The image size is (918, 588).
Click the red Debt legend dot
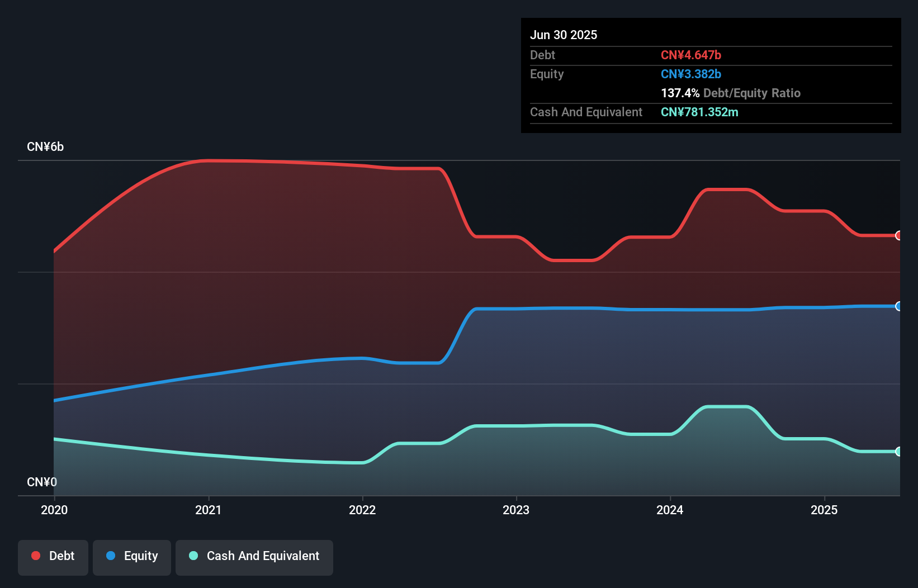pos(35,556)
